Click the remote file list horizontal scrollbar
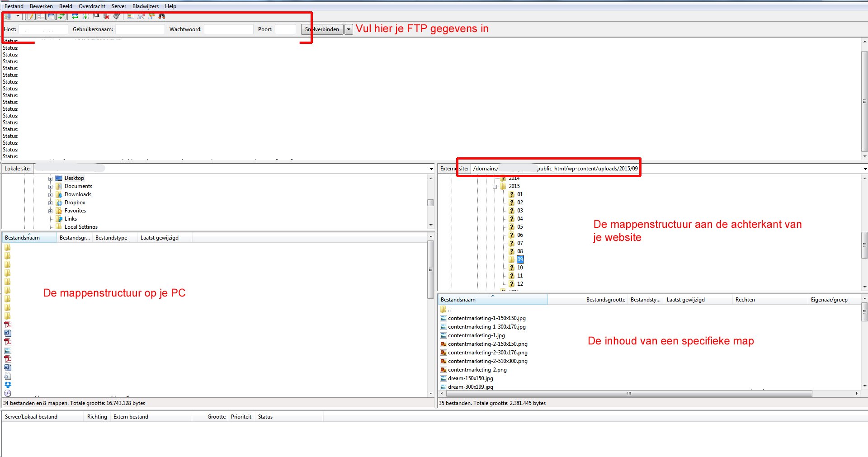 (x=628, y=394)
